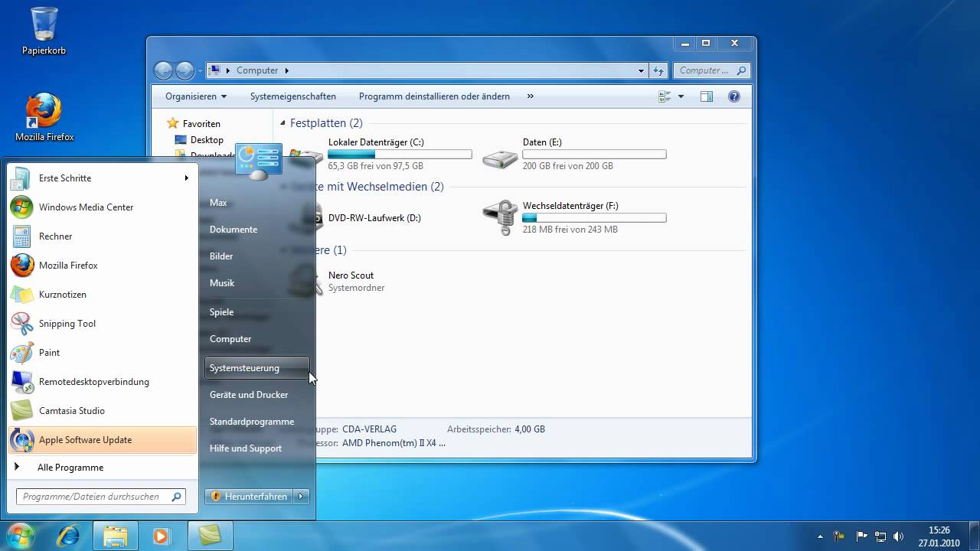Image resolution: width=980 pixels, height=551 pixels.
Task: Click the Herunterfahren button
Action: (x=250, y=497)
